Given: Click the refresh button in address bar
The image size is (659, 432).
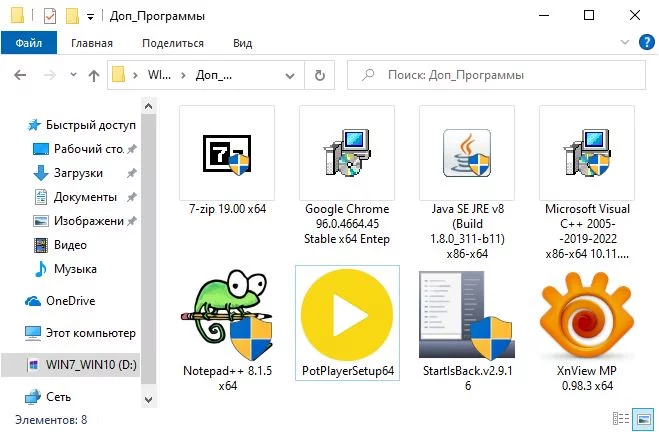Looking at the screenshot, I should (320, 75).
